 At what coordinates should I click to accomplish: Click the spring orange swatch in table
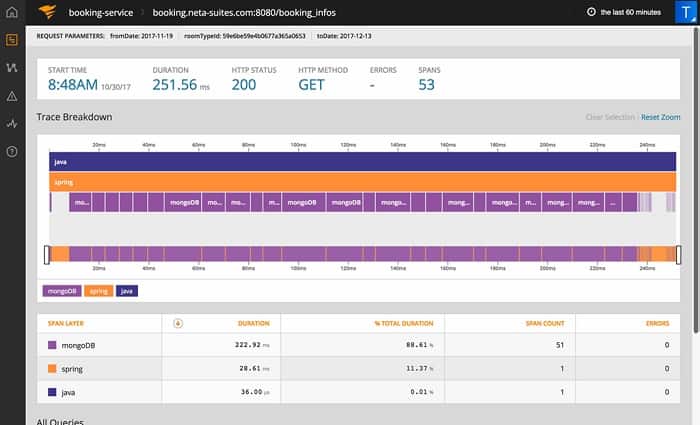click(52, 369)
